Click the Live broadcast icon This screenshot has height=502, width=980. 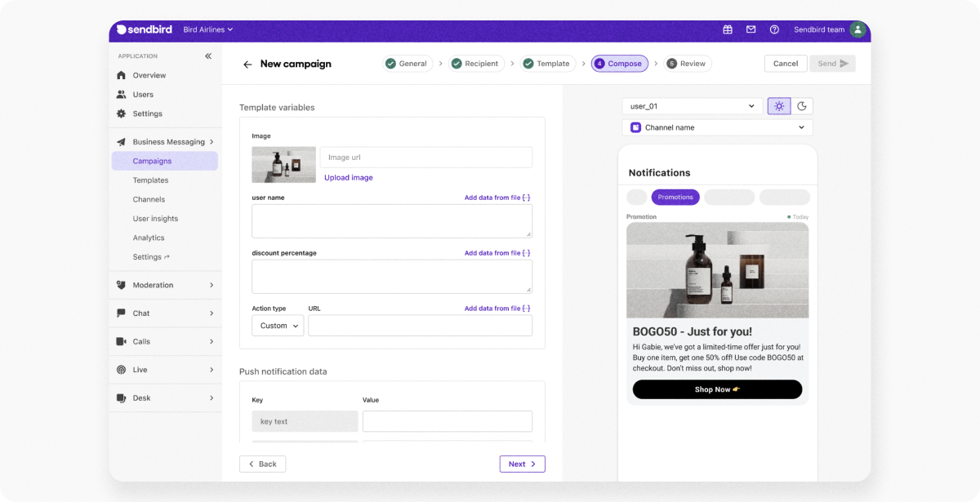[x=122, y=370]
